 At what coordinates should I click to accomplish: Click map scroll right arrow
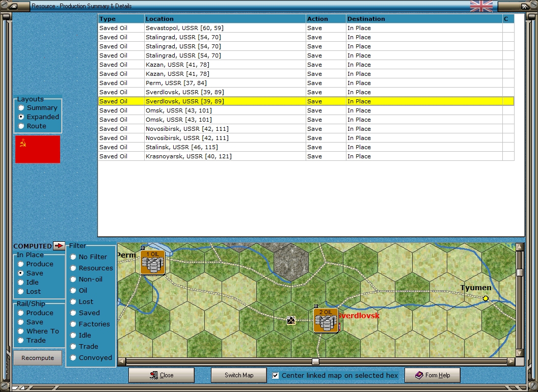(511, 361)
